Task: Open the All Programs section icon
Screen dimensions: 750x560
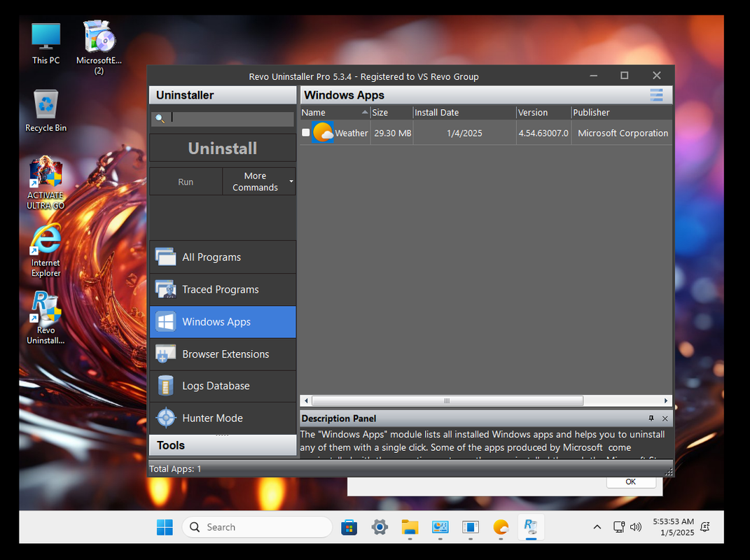Action: (165, 257)
